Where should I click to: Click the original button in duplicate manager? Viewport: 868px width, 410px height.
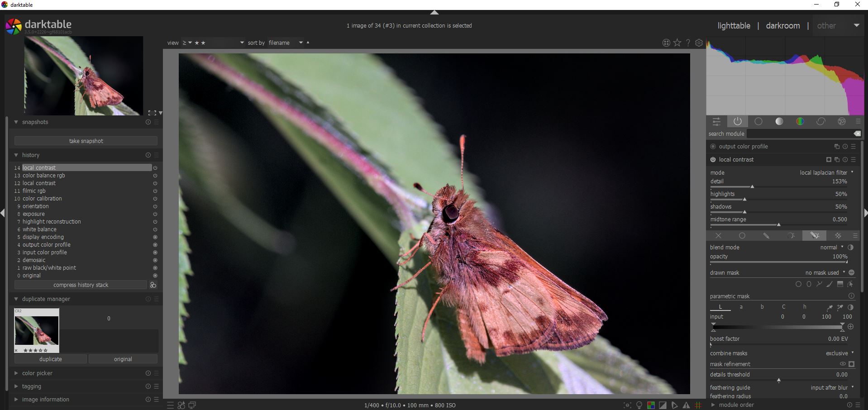click(x=123, y=359)
